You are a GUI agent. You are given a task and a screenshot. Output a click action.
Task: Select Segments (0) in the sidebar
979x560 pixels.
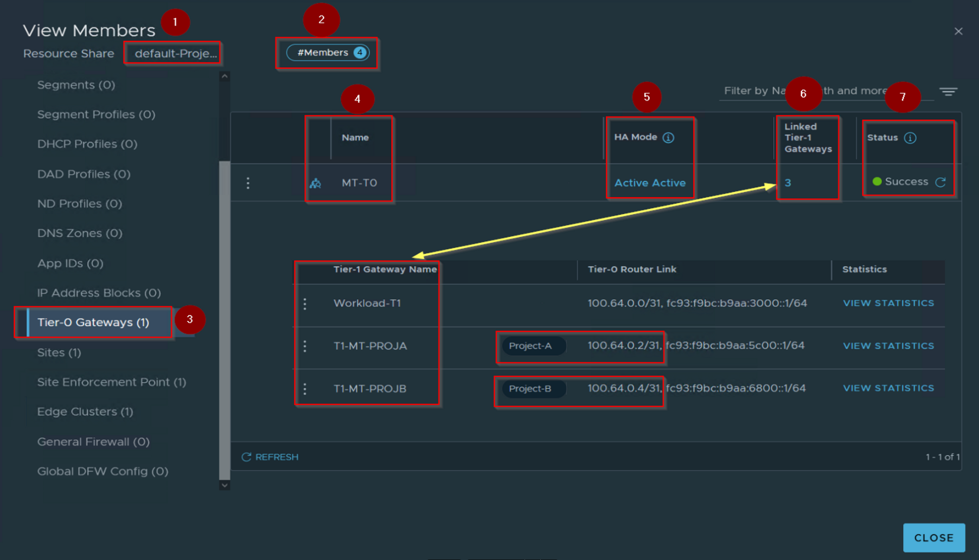(x=76, y=85)
